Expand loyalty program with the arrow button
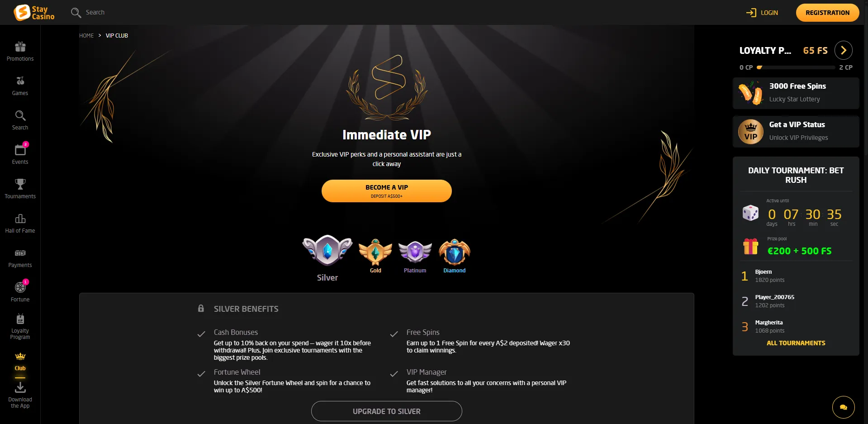868x424 pixels. [843, 50]
